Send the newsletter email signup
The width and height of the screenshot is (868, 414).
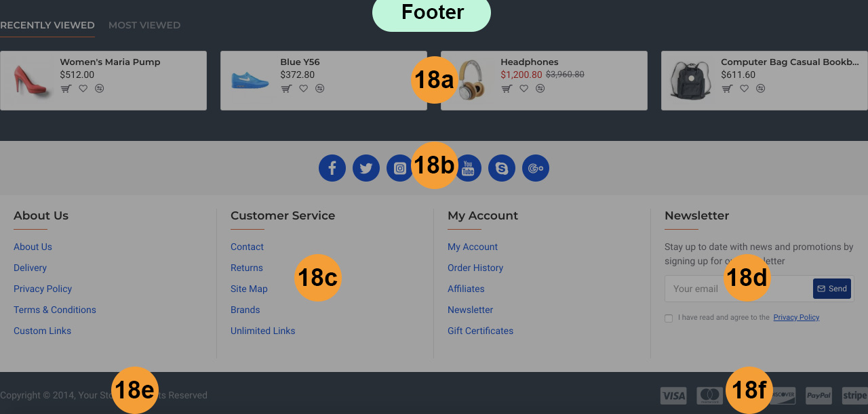[x=832, y=289]
